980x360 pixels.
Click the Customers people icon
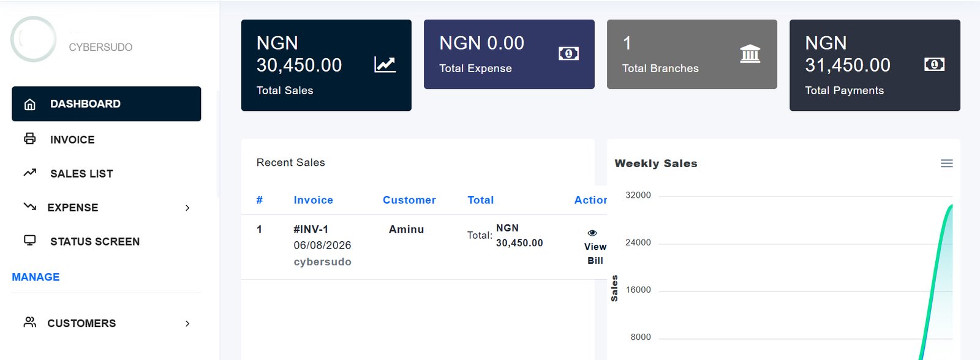29,322
